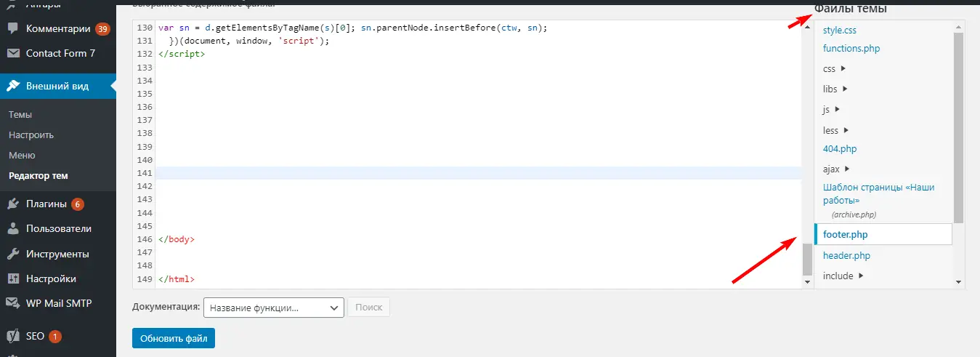This screenshot has height=357, width=980.
Task: Click Обновить файл button
Action: [174, 338]
